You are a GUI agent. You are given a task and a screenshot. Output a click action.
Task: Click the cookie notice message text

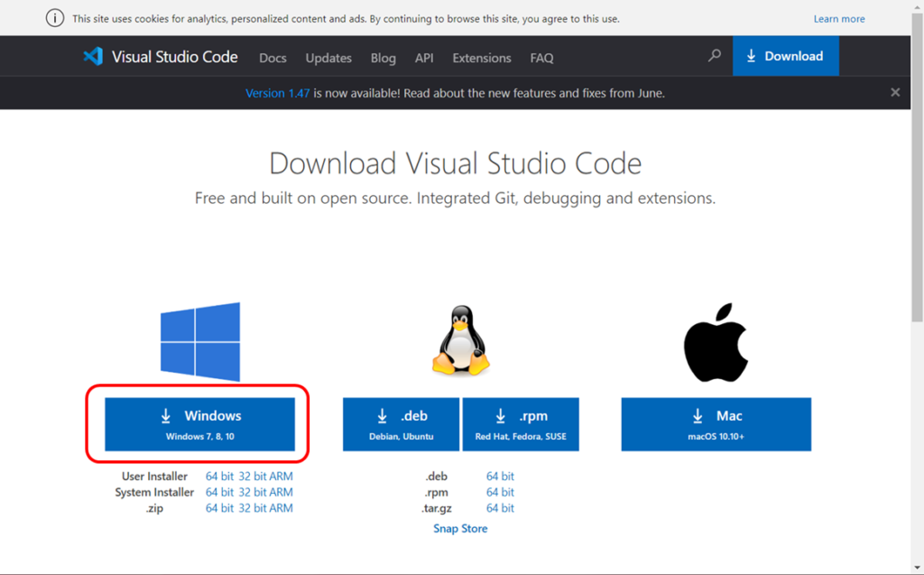click(x=346, y=19)
